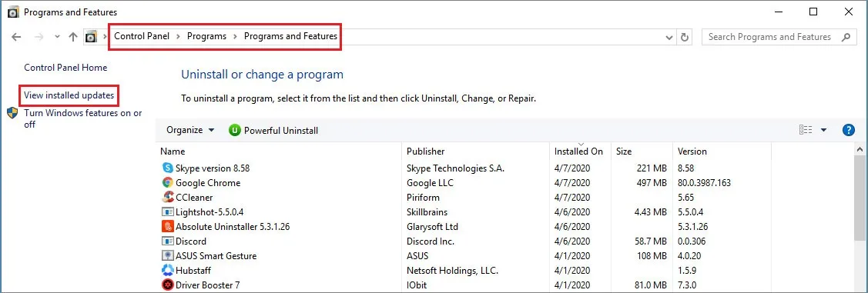The height and width of the screenshot is (293, 868).
Task: Click publisher Skype Technologies S.A.
Action: (456, 168)
